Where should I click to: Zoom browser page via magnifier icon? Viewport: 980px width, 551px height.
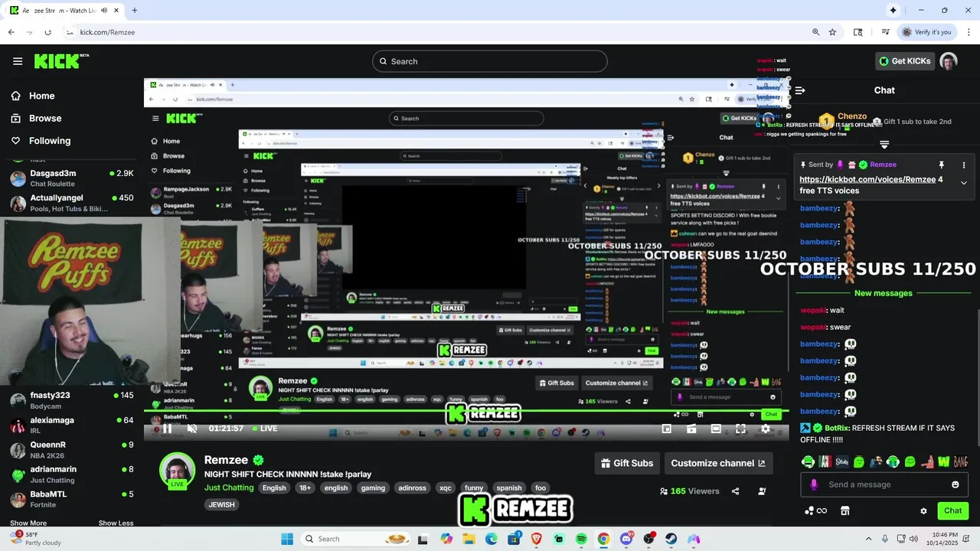(x=815, y=32)
